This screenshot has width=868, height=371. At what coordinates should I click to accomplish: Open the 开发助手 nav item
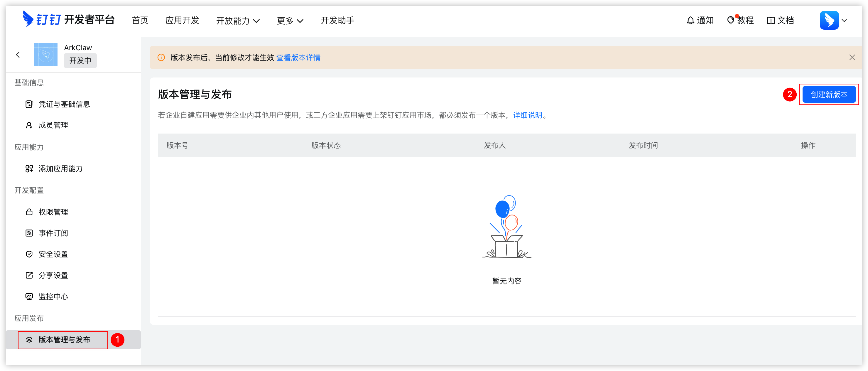coord(337,21)
